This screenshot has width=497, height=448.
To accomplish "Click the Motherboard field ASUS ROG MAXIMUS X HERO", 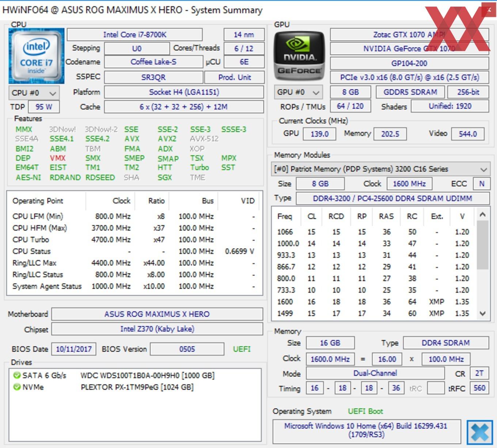I will [157, 314].
